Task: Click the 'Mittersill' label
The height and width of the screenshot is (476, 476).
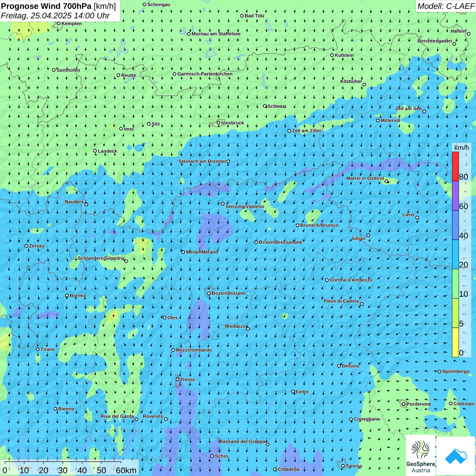Action: point(390,120)
